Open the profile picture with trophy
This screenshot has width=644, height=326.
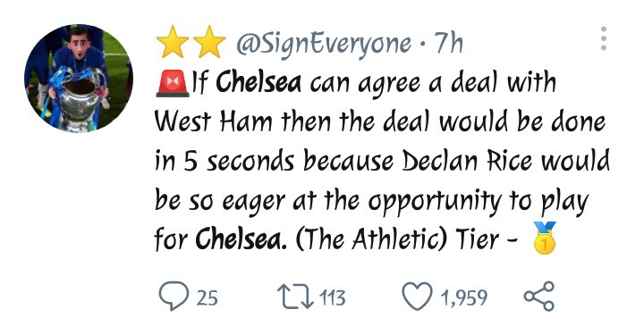coord(79,79)
